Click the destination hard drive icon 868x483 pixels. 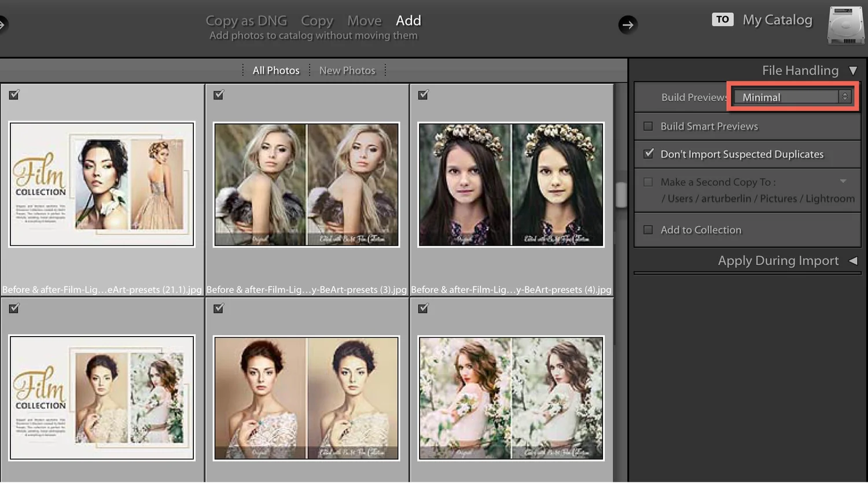coord(845,25)
